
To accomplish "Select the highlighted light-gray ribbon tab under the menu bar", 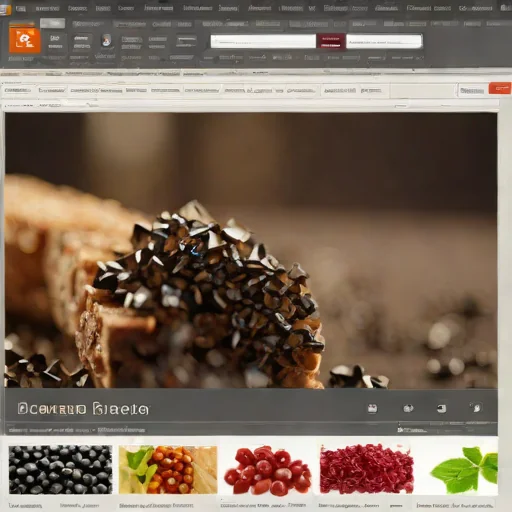I will [x=53, y=23].
